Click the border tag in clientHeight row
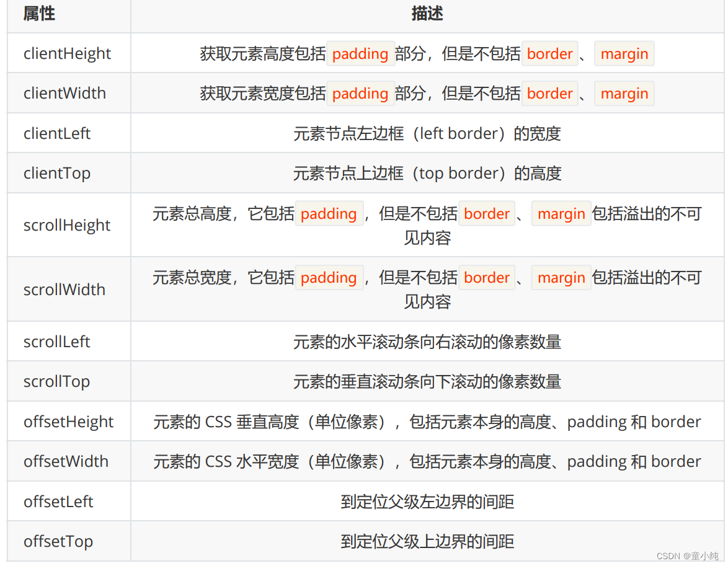This screenshot has width=728, height=566. (549, 54)
